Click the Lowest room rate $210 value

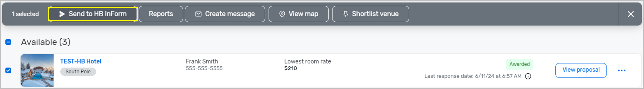pyautogui.click(x=290, y=68)
